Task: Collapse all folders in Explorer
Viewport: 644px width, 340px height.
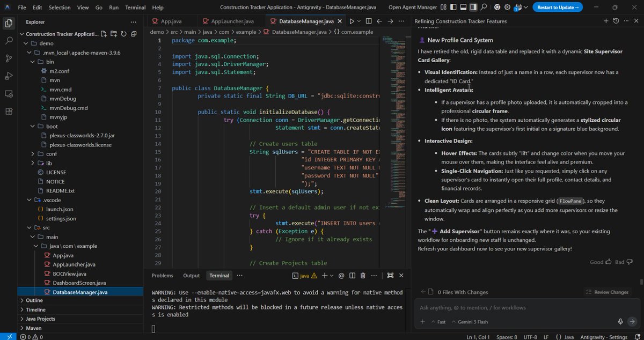Action: click(x=133, y=34)
